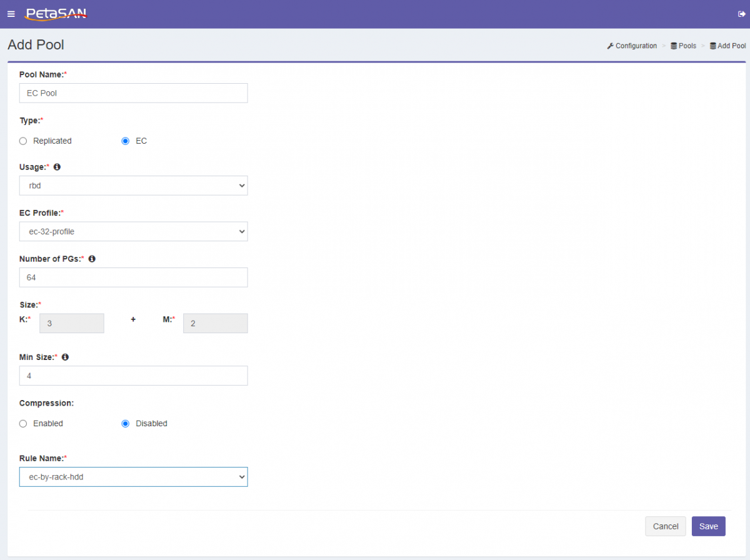750x560 pixels.
Task: Click the Cancel button
Action: point(666,526)
